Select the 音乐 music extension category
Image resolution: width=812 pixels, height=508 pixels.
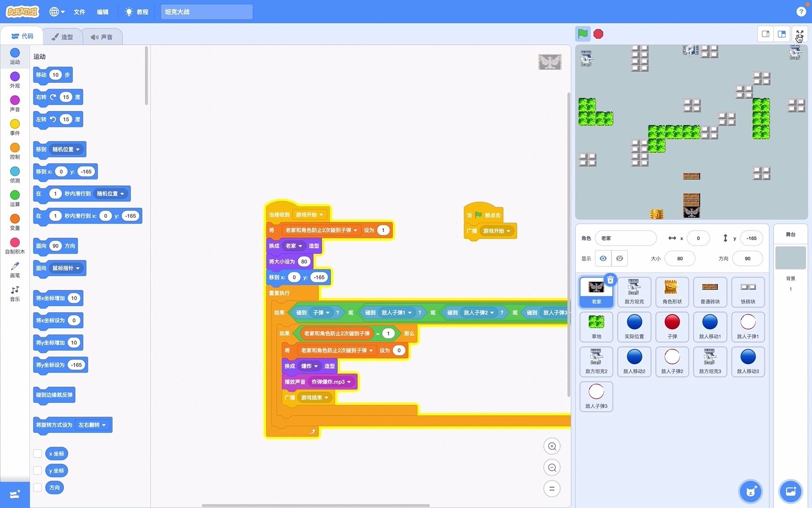tap(15, 294)
